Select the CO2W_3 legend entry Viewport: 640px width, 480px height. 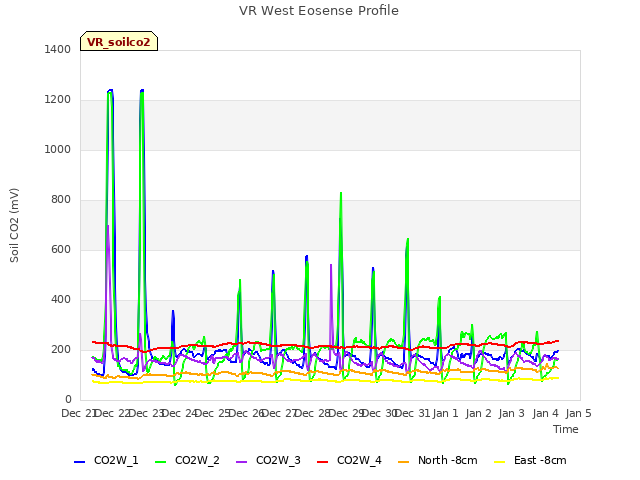268,460
